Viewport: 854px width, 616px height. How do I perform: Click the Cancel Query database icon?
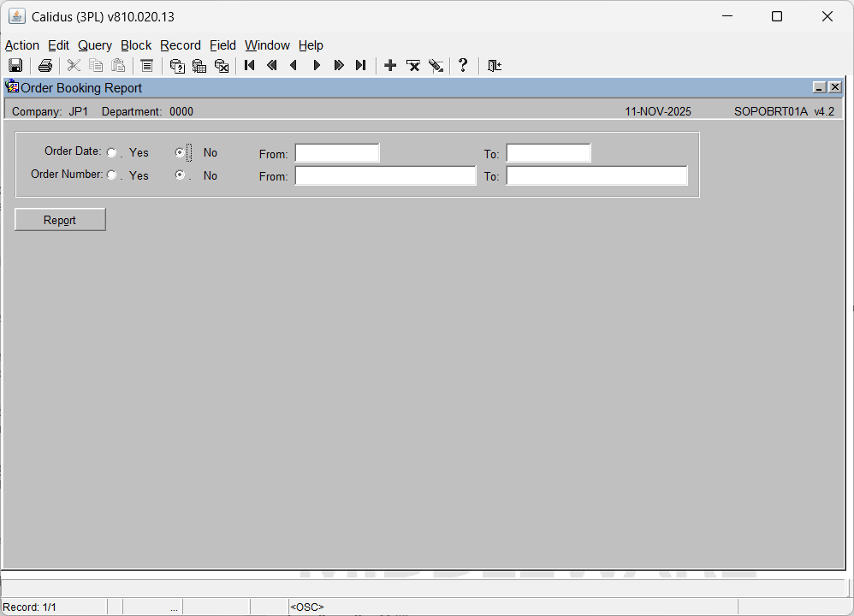pos(222,66)
